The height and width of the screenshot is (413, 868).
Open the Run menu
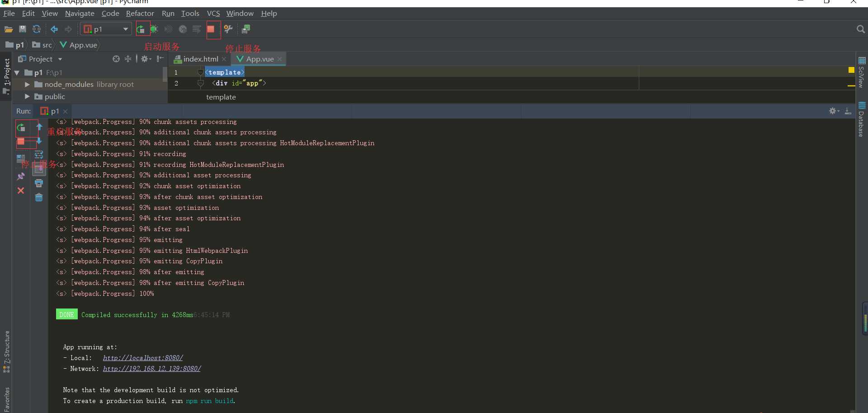pyautogui.click(x=168, y=14)
